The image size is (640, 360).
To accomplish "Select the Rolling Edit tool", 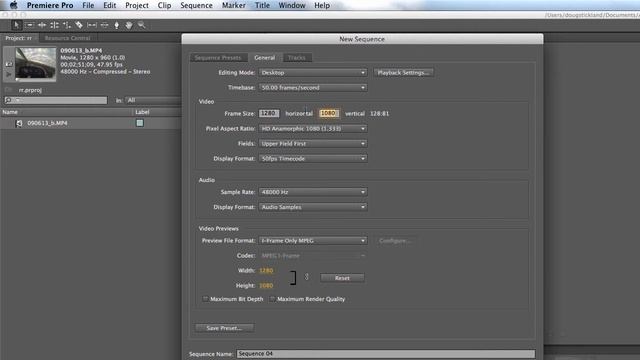I will coord(54,25).
